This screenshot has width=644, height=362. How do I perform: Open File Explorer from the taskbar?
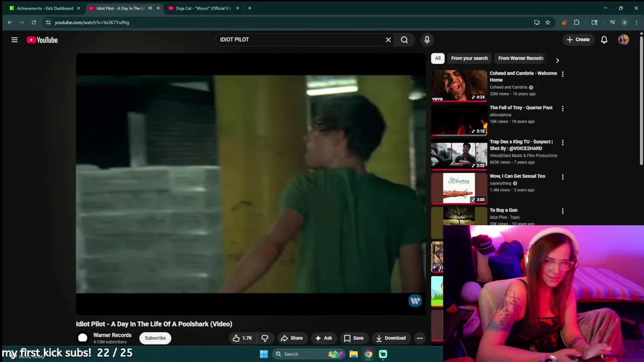coord(354,354)
